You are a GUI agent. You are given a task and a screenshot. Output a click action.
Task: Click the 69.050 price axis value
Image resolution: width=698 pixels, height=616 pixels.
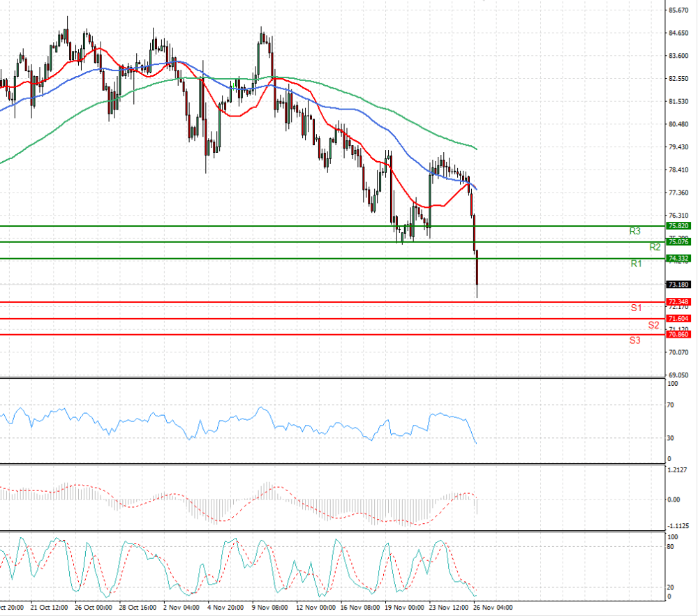[678, 375]
